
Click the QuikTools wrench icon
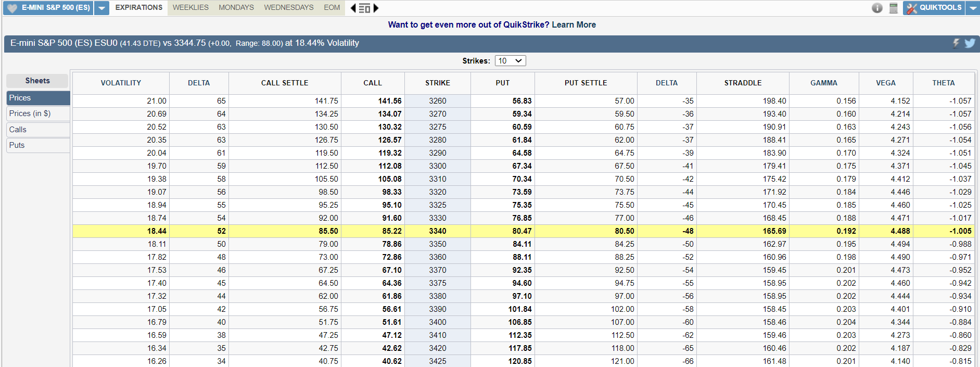[x=912, y=8]
